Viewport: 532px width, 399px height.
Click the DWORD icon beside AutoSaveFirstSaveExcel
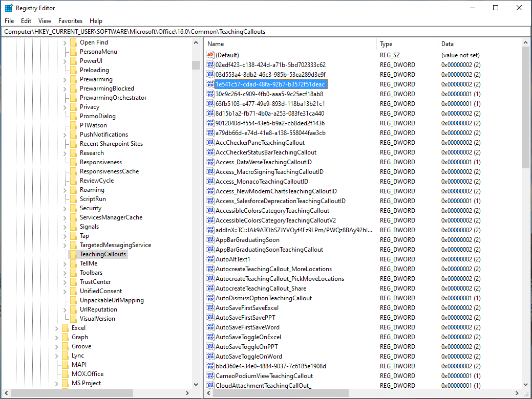210,308
